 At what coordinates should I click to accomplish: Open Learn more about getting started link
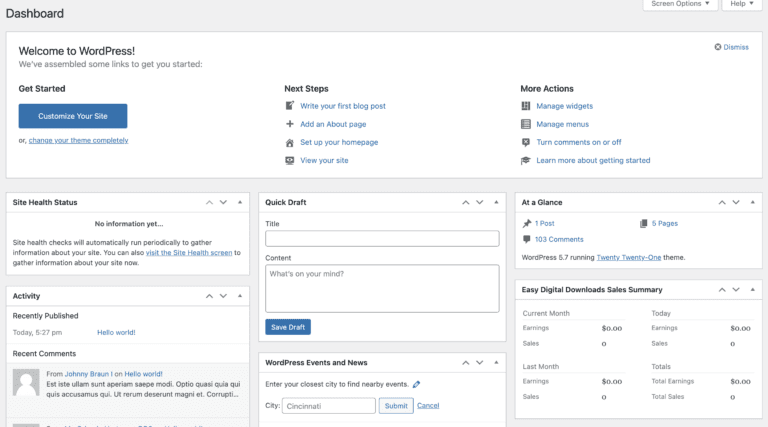click(593, 160)
